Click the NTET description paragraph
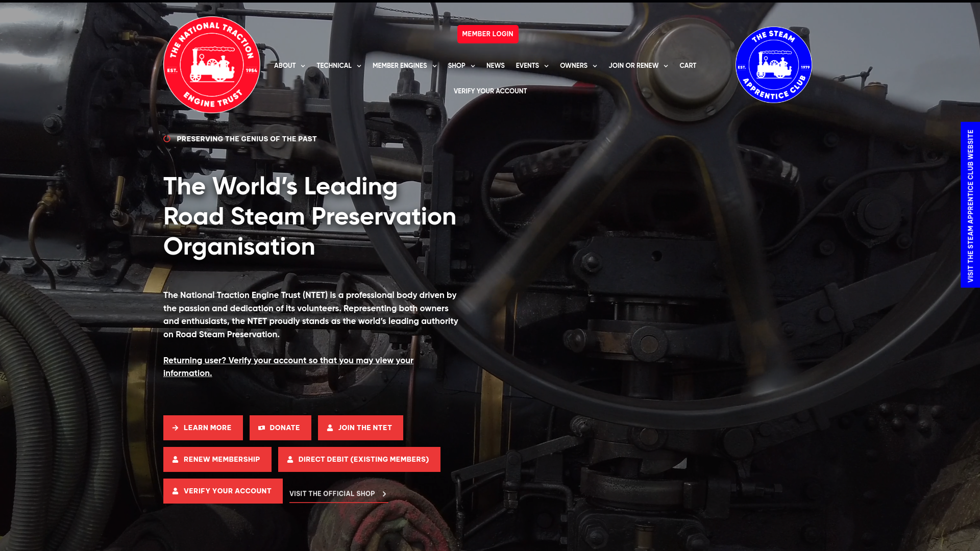This screenshot has height=551, width=980. tap(311, 315)
